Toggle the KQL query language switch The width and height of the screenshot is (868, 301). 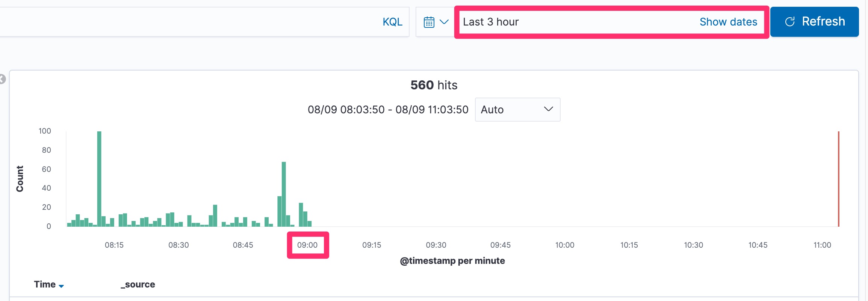pos(392,22)
